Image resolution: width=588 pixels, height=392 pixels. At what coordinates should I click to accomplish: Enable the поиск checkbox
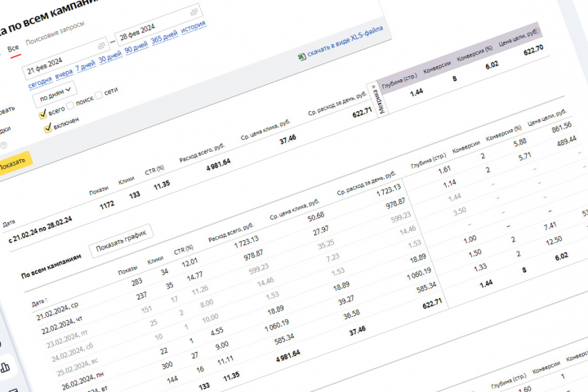[70, 105]
